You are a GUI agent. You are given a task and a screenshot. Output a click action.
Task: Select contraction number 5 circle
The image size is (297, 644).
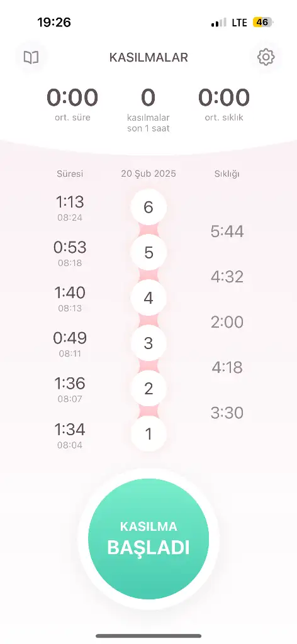(148, 253)
